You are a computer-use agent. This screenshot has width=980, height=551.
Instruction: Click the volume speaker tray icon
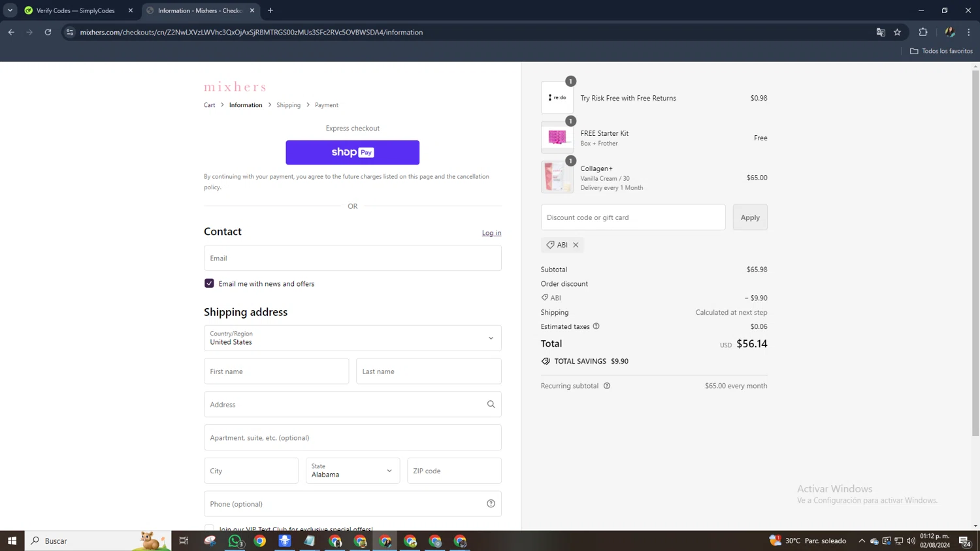[x=911, y=541]
